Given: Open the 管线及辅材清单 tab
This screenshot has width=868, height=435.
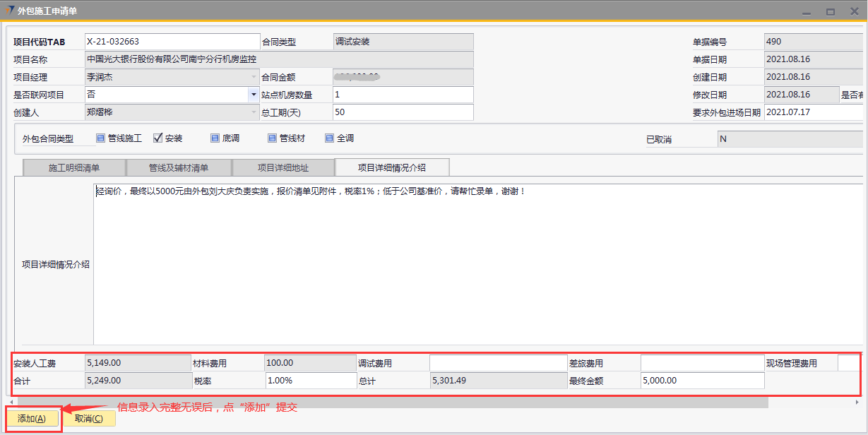Looking at the screenshot, I should (179, 168).
